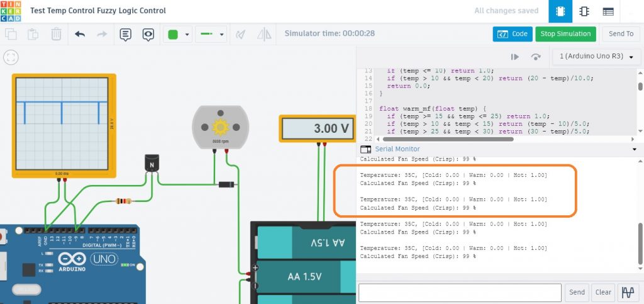Viewport: 644px width, 304px height.
Task: Switch to Component list view
Action: coord(608,11)
